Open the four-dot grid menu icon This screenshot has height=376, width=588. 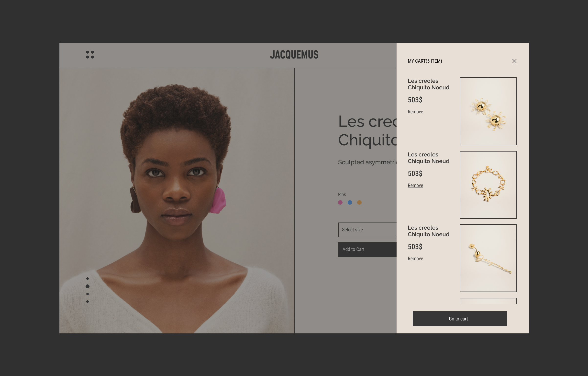90,55
